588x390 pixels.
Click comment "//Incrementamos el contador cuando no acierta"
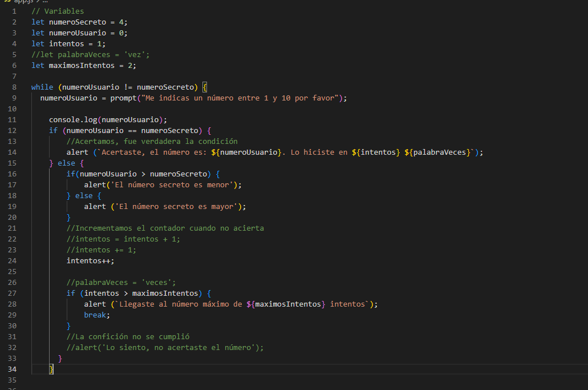point(165,228)
